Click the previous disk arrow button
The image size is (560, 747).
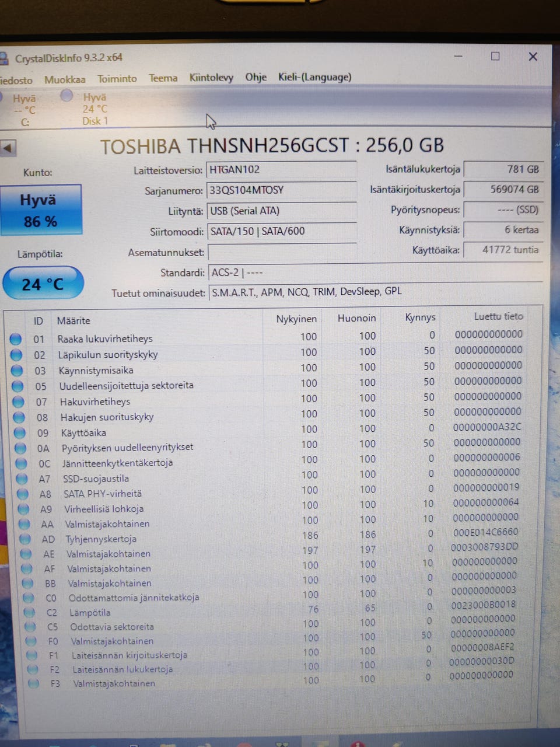point(8,148)
